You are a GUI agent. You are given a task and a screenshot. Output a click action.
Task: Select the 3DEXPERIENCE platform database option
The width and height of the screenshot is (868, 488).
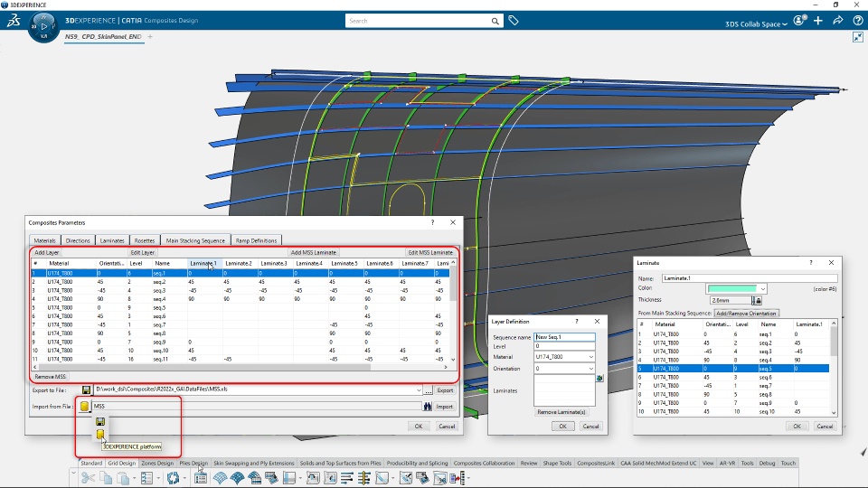100,435
